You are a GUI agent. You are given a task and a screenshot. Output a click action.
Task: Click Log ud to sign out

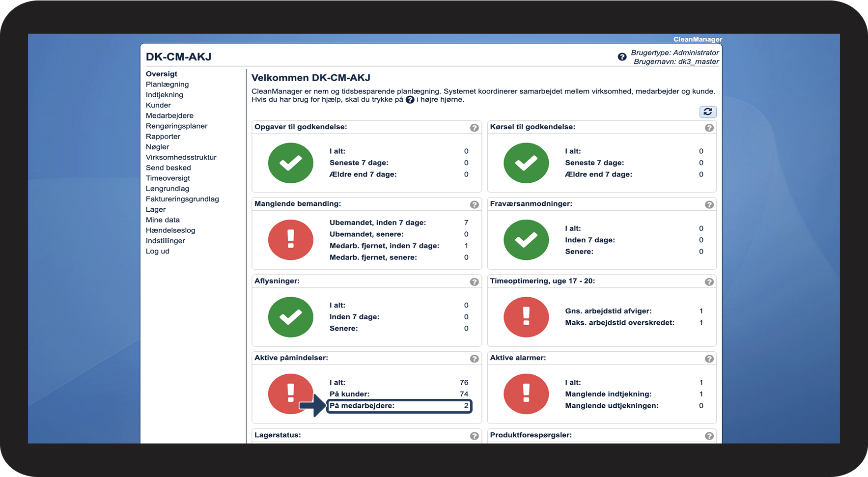pyautogui.click(x=158, y=251)
